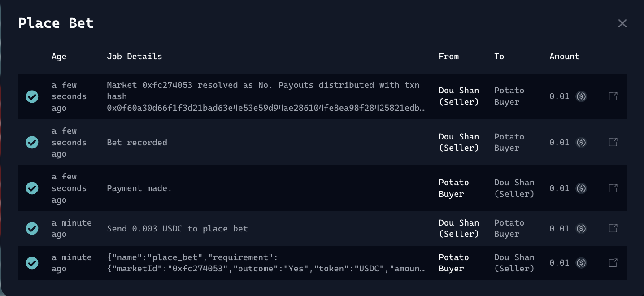Click the Job Details column header
Screen dimensions: 644x296
[x=135, y=57]
